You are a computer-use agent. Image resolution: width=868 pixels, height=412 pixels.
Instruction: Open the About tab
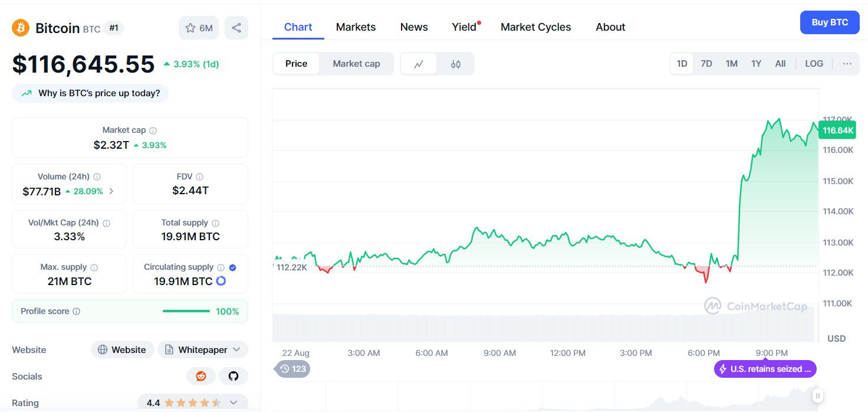coord(610,27)
